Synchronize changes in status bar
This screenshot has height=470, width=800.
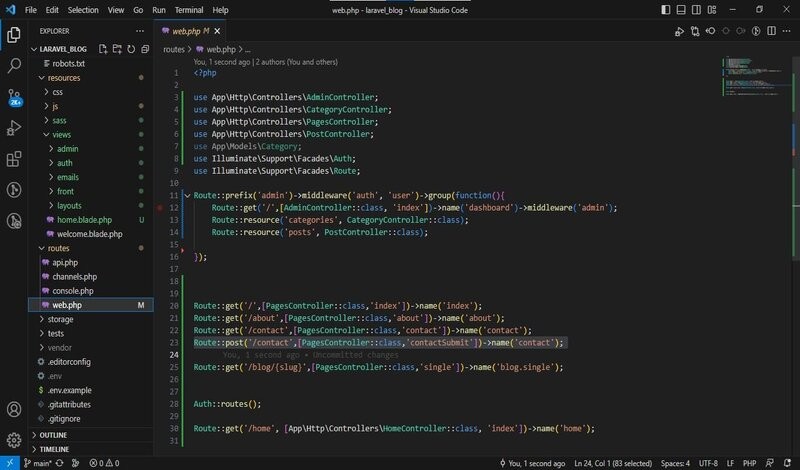60,463
